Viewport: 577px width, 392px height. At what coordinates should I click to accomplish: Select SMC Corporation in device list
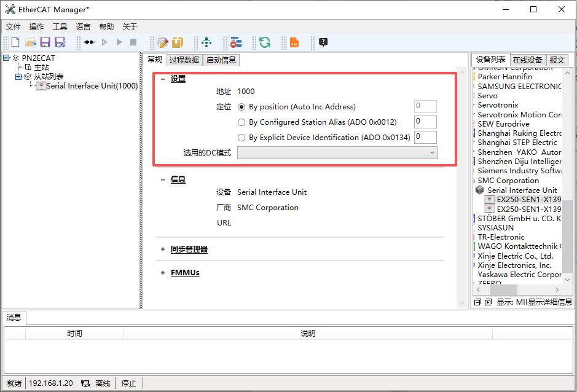(508, 181)
